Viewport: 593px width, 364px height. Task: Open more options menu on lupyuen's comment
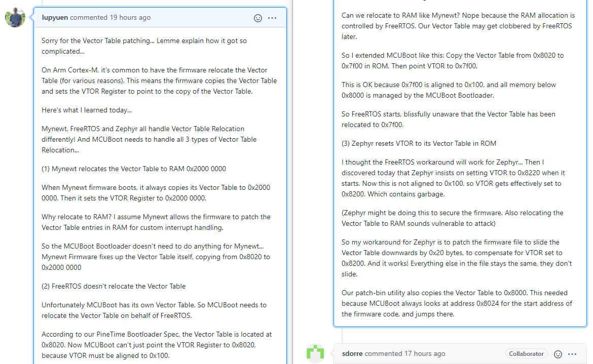click(272, 18)
